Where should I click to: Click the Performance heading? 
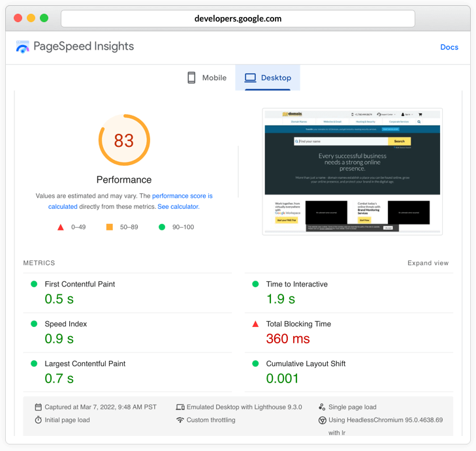(124, 179)
